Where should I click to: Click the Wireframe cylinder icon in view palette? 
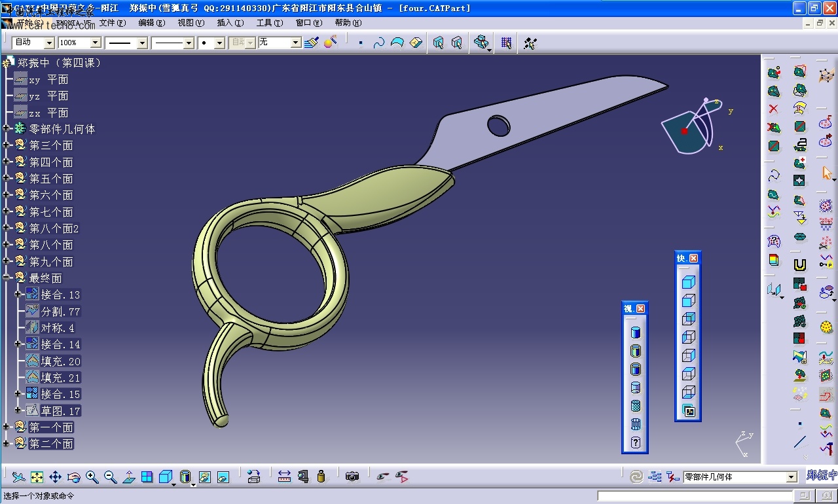pyautogui.click(x=635, y=424)
